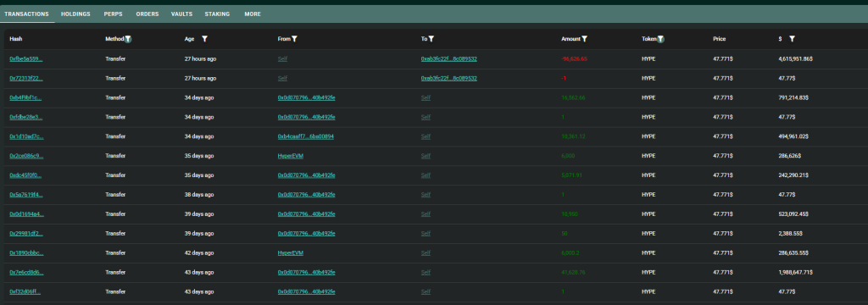Go to the Vaults tab
This screenshot has width=868, height=305.
(x=181, y=14)
